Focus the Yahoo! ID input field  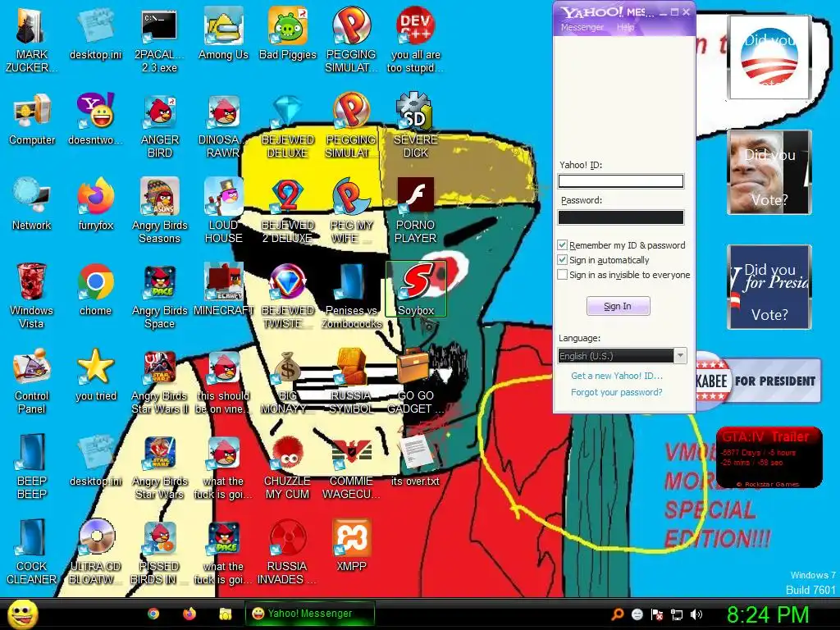[x=621, y=181]
